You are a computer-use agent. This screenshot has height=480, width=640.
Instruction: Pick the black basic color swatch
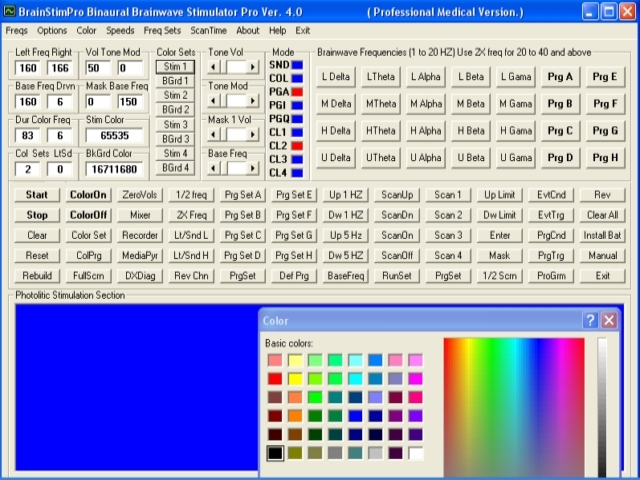275,453
